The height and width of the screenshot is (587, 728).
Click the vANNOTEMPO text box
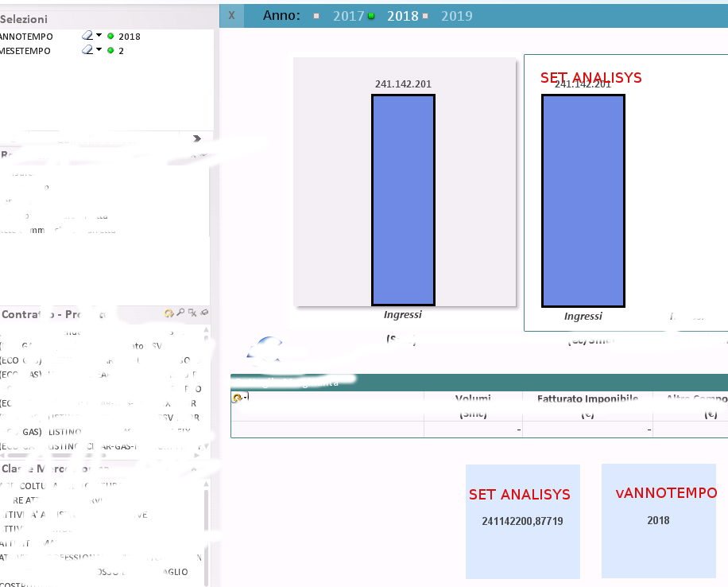coord(659,521)
